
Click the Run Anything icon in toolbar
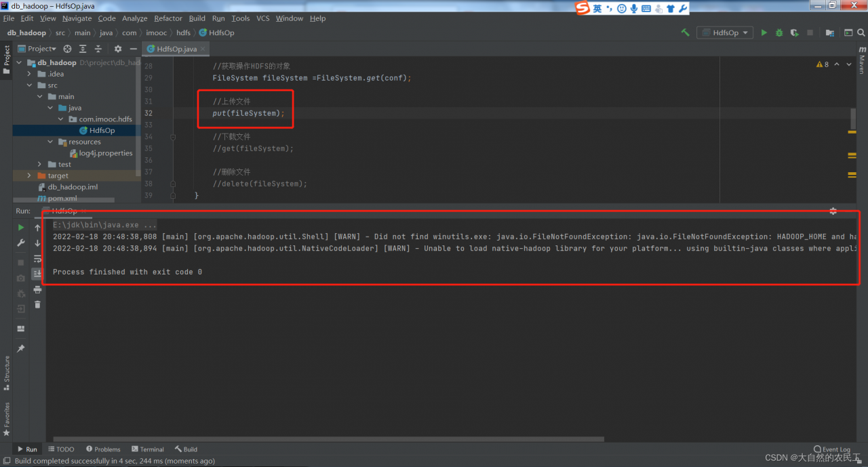pos(848,33)
